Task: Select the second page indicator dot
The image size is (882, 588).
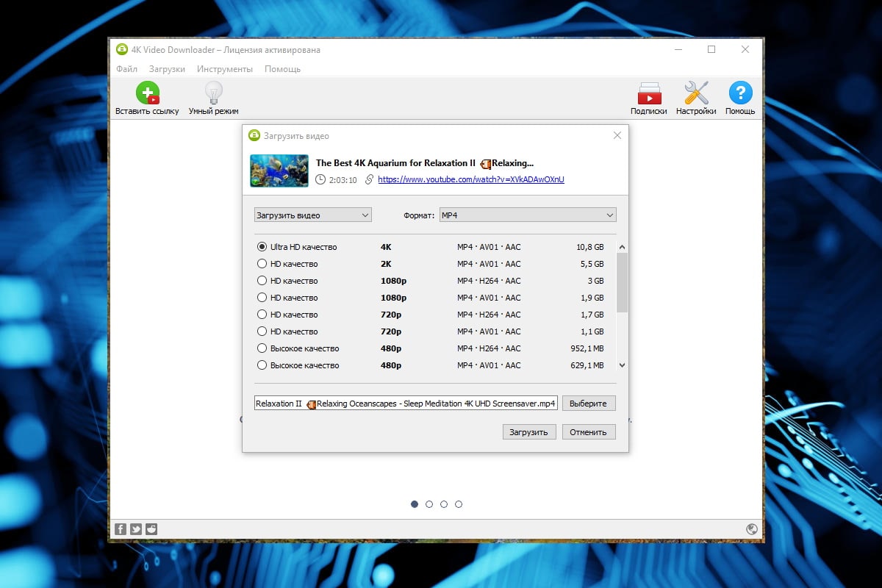Action: coord(429,504)
